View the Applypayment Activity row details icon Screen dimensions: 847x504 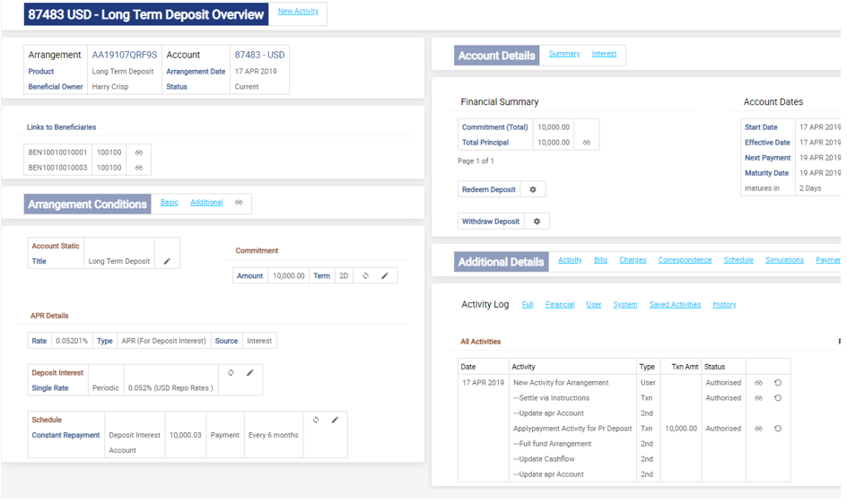coord(758,429)
